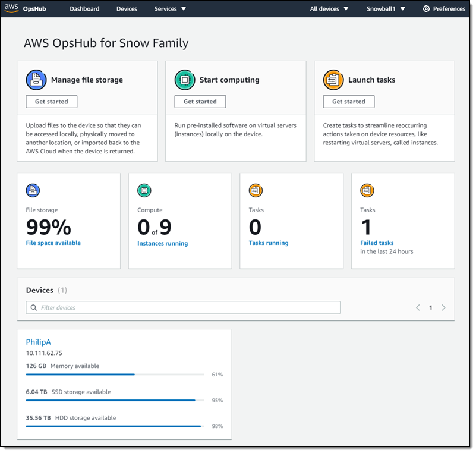476x453 pixels.
Task: Click Get started under Manage file storage
Action: 51,101
